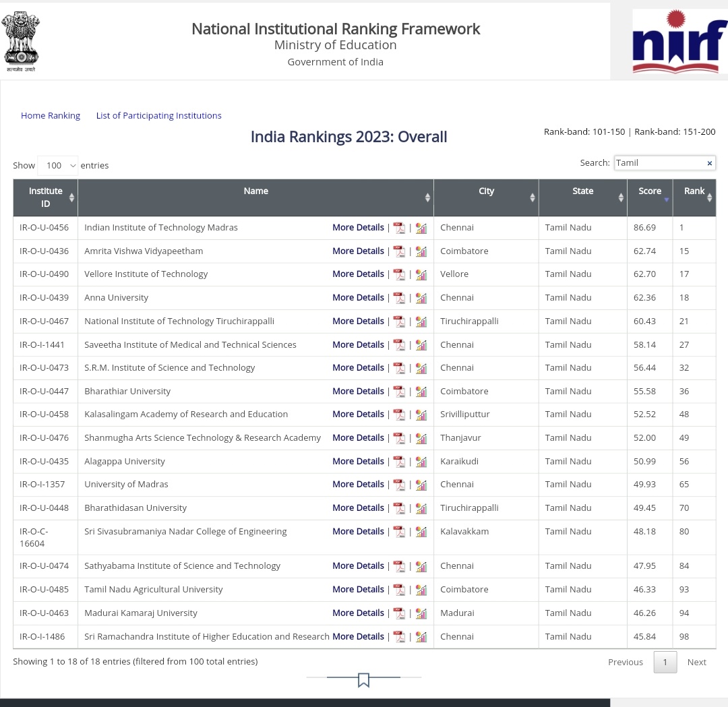Open More Details for Sri Sivasubramaniya Nadar College
The image size is (728, 707).
358,532
